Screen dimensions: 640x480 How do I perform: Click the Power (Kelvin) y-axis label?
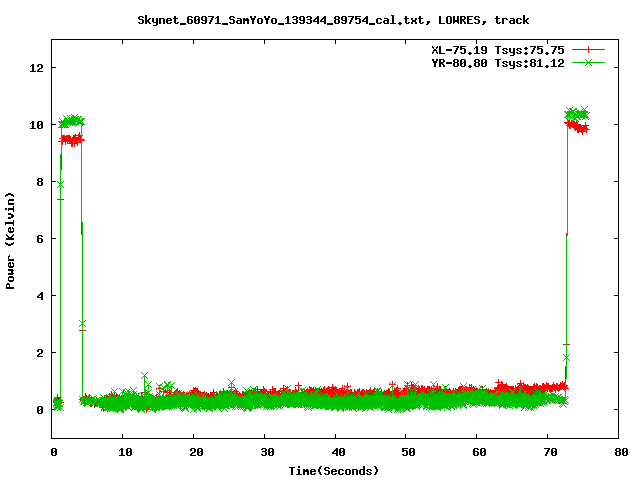[x=11, y=238]
